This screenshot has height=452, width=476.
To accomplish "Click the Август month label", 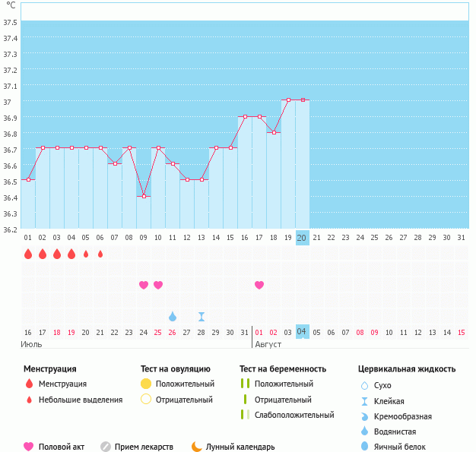I will tap(268, 344).
